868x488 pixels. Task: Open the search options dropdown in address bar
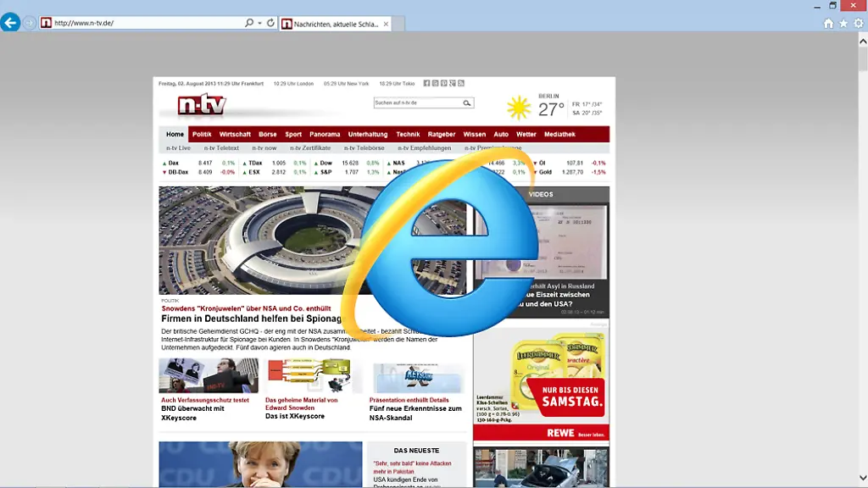(259, 23)
